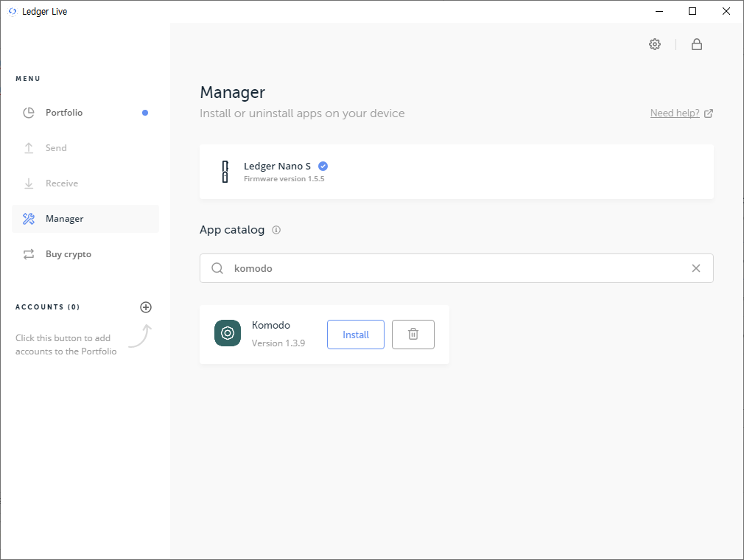
Task: Click the external link icon beside Need help?
Action: coord(709,113)
